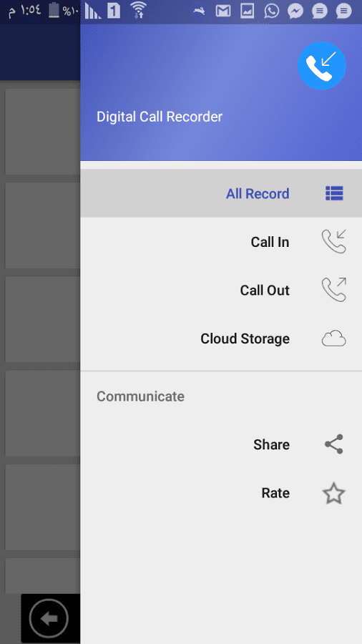
Task: Tap the battery status icon
Action: pos(54,10)
